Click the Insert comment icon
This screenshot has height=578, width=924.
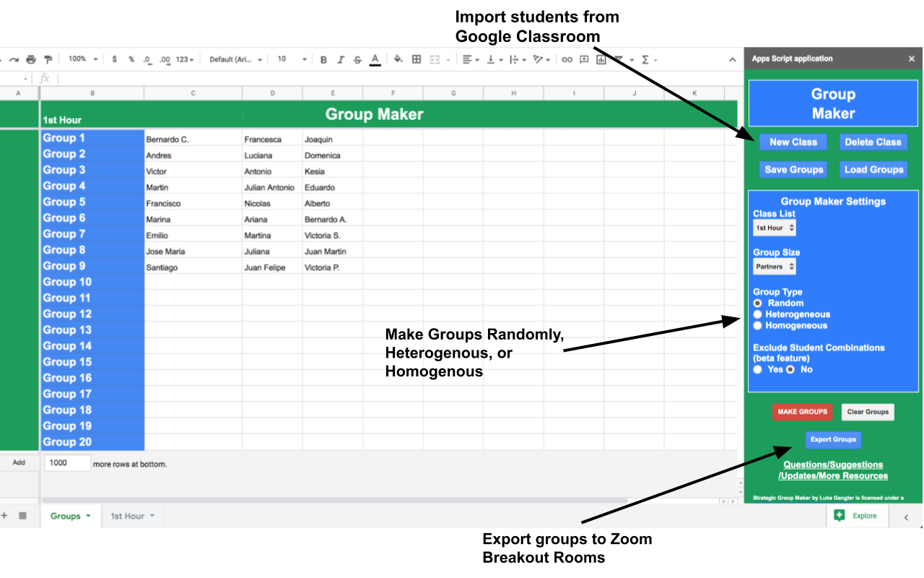(584, 59)
